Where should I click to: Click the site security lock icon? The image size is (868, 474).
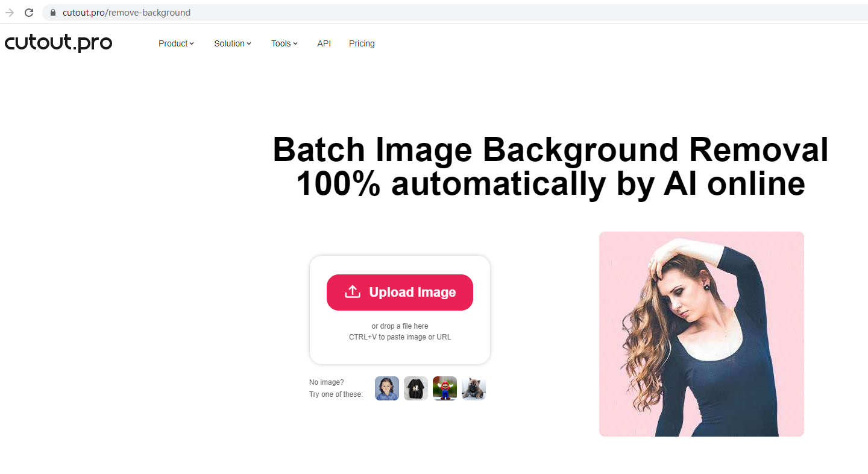click(52, 12)
